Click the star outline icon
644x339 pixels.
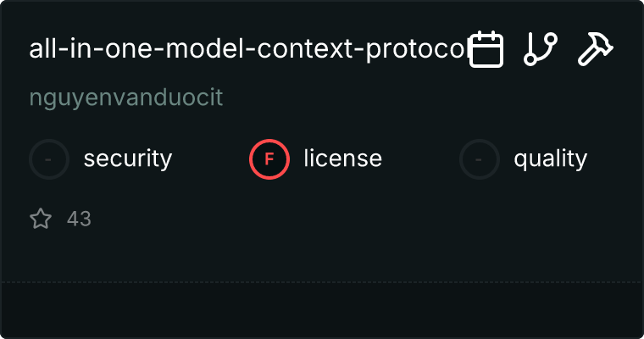coord(41,220)
